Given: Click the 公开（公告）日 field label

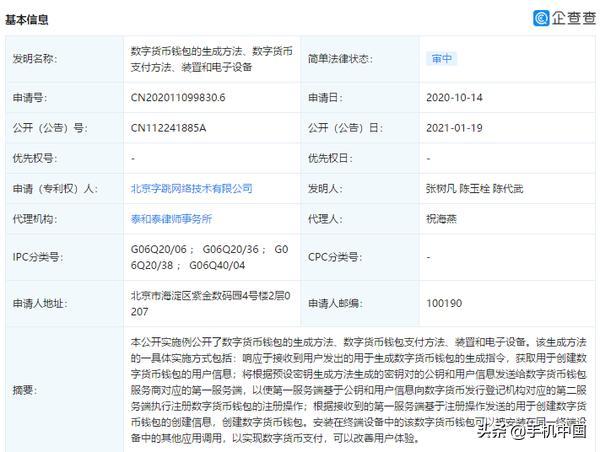Looking at the screenshot, I should click(x=345, y=128).
